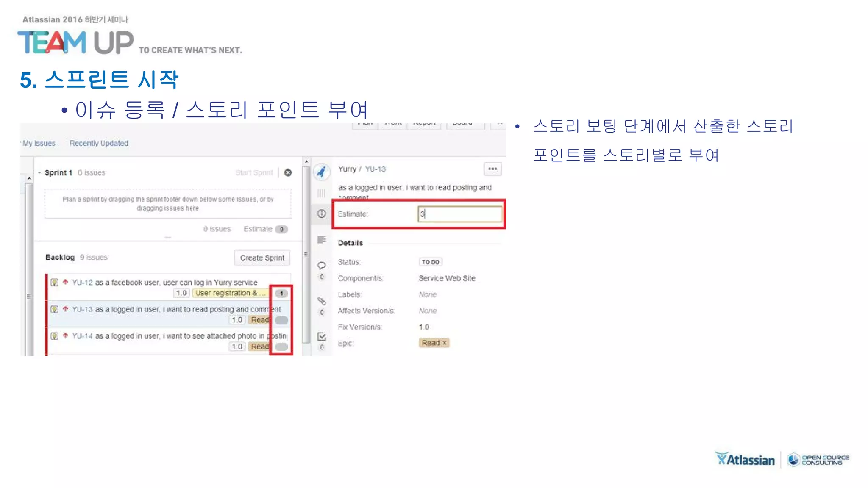
Task: Click the story type icon of YU-12
Action: click(x=54, y=282)
